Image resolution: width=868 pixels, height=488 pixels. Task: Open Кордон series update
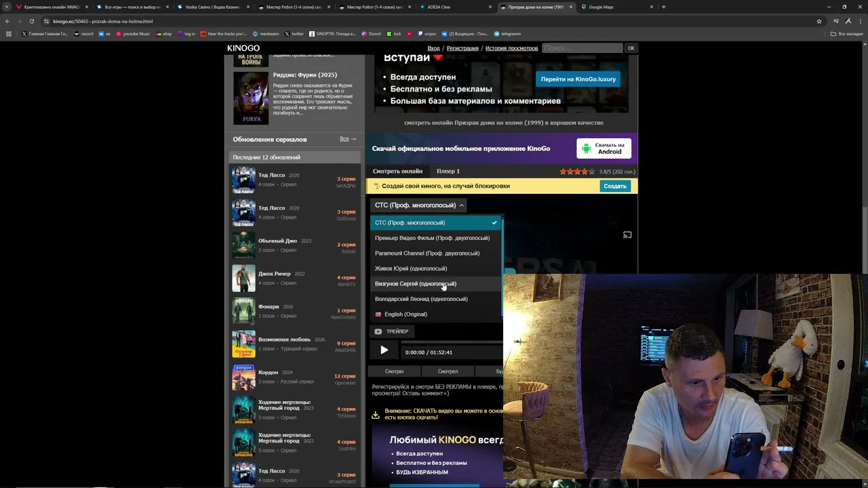(x=295, y=376)
